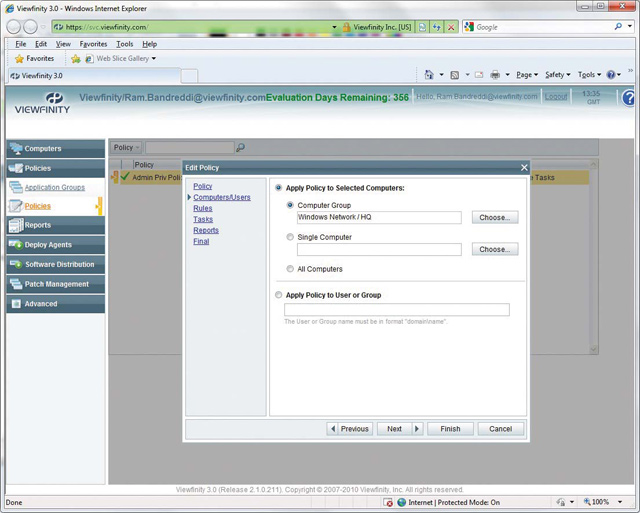The image size is (640, 513).
Task: Click the Read Mail icon in command bar
Action: (479, 75)
